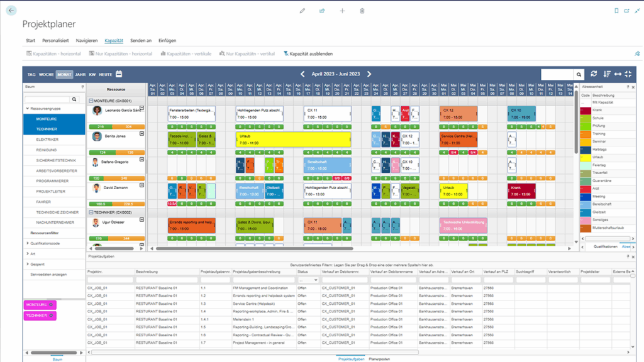Screen dimensions: 644x362
Task: Collapse the Ressourcengruppe tree node
Action: (28, 109)
